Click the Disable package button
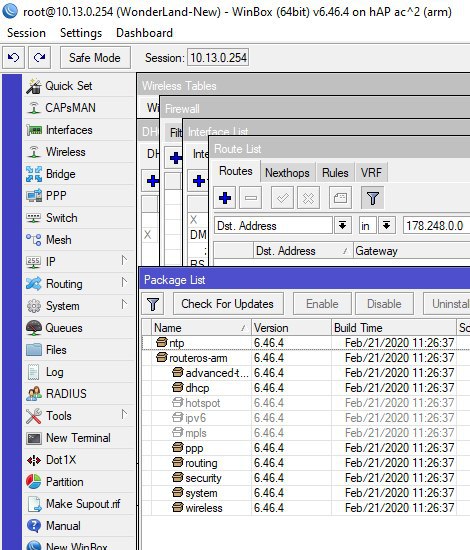The height and width of the screenshot is (550, 470). point(384,304)
